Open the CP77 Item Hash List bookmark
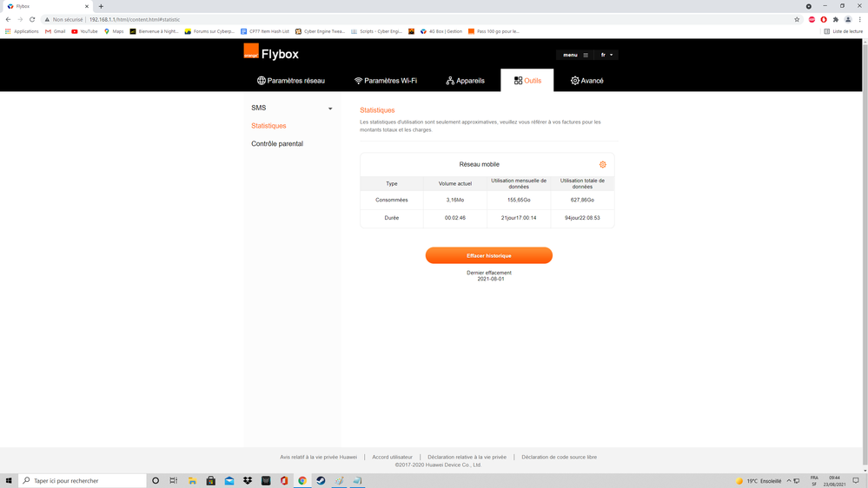868x488 pixels. pos(265,31)
